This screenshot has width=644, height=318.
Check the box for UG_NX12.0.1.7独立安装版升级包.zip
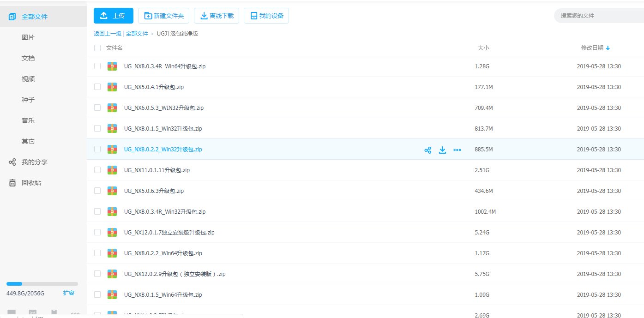97,232
